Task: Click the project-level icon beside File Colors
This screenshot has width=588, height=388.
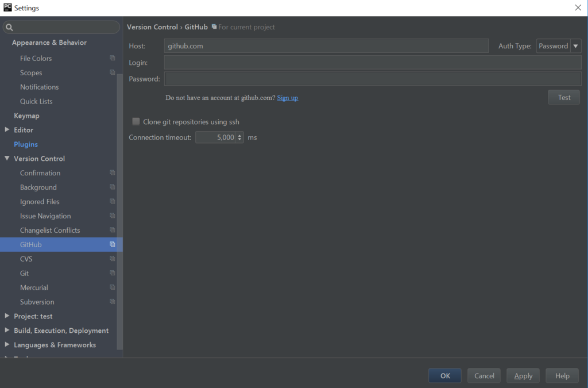Action: (112, 58)
